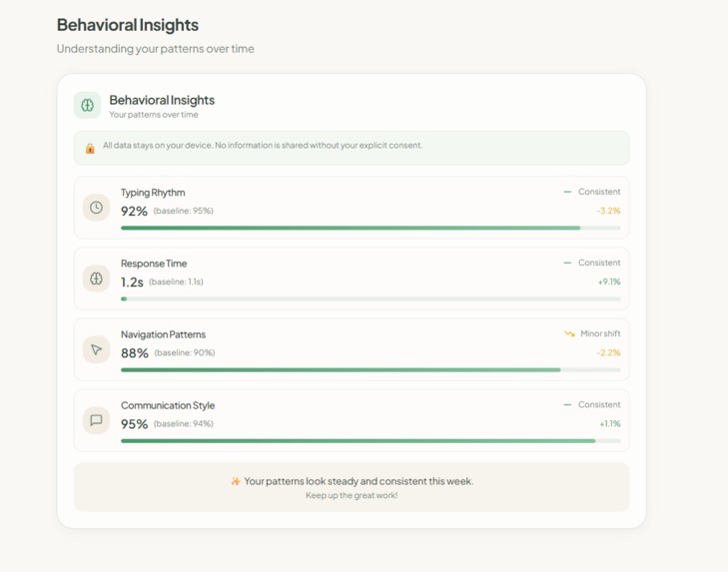Click the Response Time +9.1% change value
Image resolution: width=728 pixels, height=572 pixels.
pyautogui.click(x=609, y=283)
